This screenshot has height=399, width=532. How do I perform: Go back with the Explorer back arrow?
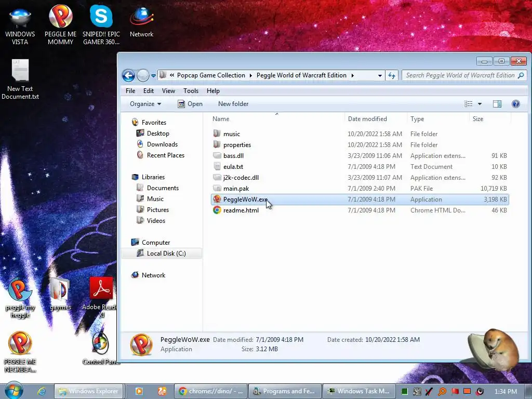pos(129,75)
